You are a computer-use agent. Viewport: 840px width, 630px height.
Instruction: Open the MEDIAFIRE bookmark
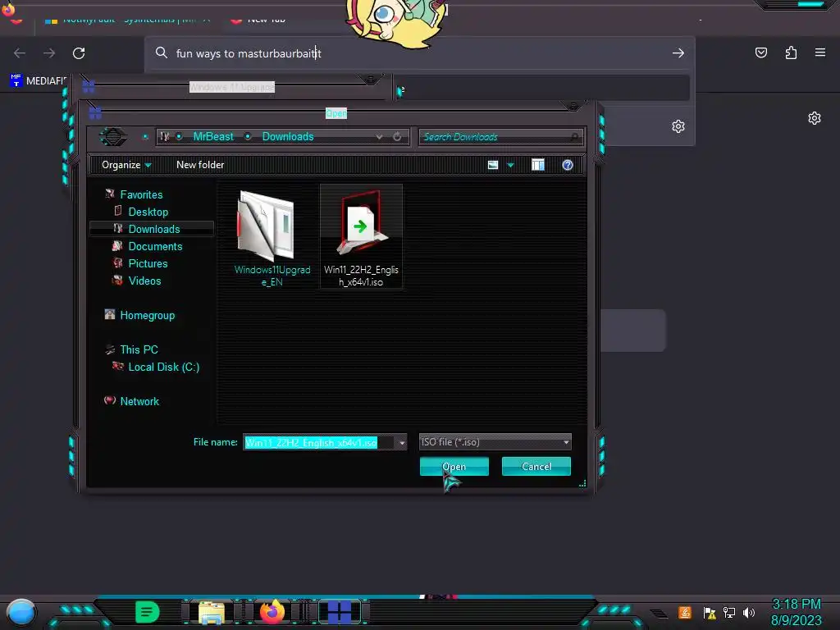(38, 81)
